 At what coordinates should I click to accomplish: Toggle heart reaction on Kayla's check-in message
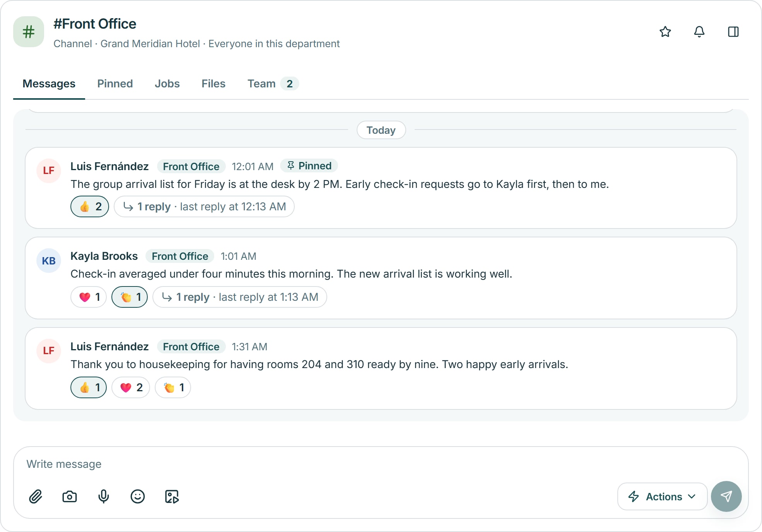pos(89,297)
